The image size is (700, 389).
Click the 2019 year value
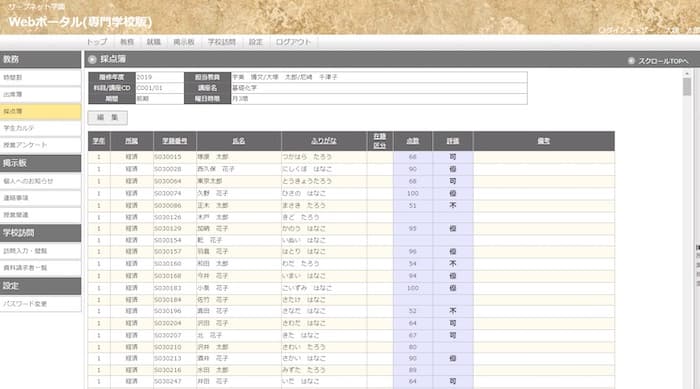[x=144, y=77]
